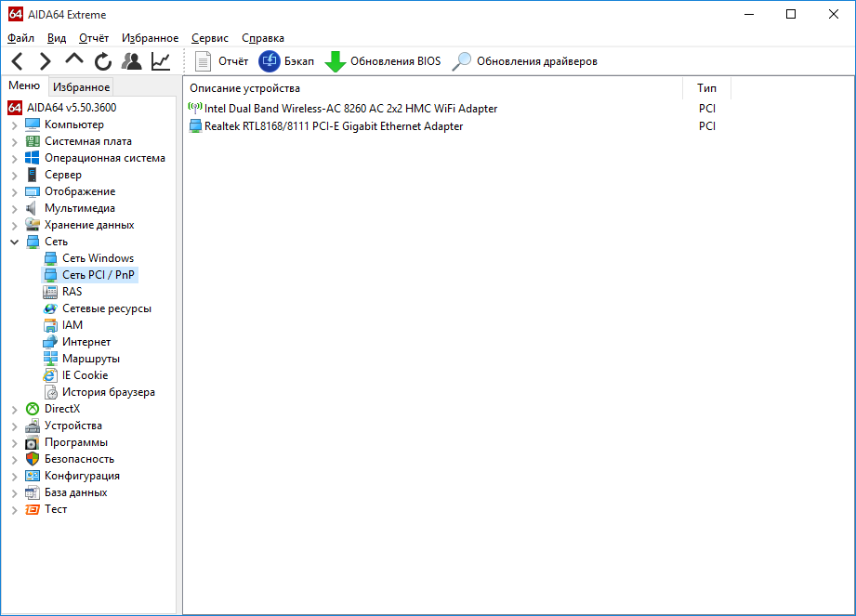Go forward with the right arrow icon
This screenshot has height=616, width=856.
46,61
